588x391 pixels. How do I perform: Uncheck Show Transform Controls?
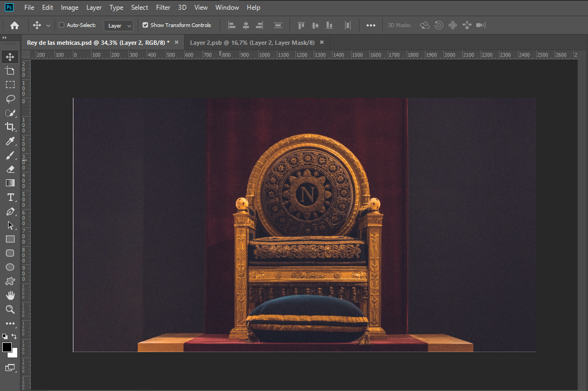pos(145,25)
